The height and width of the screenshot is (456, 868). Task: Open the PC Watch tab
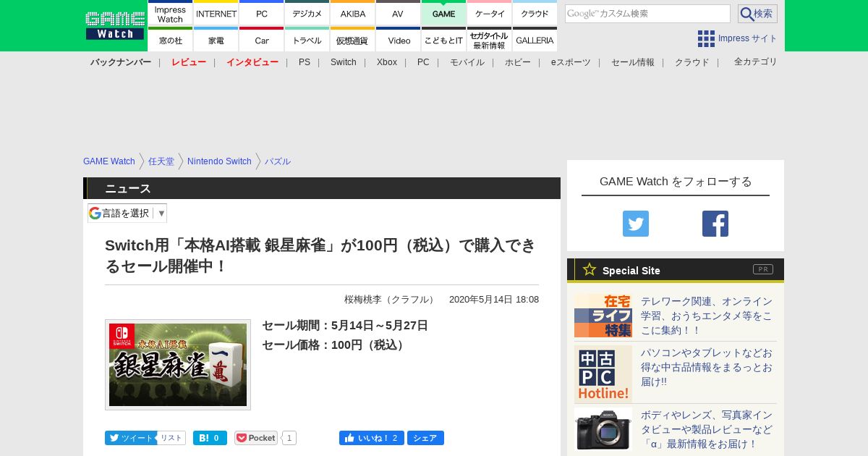click(262, 14)
